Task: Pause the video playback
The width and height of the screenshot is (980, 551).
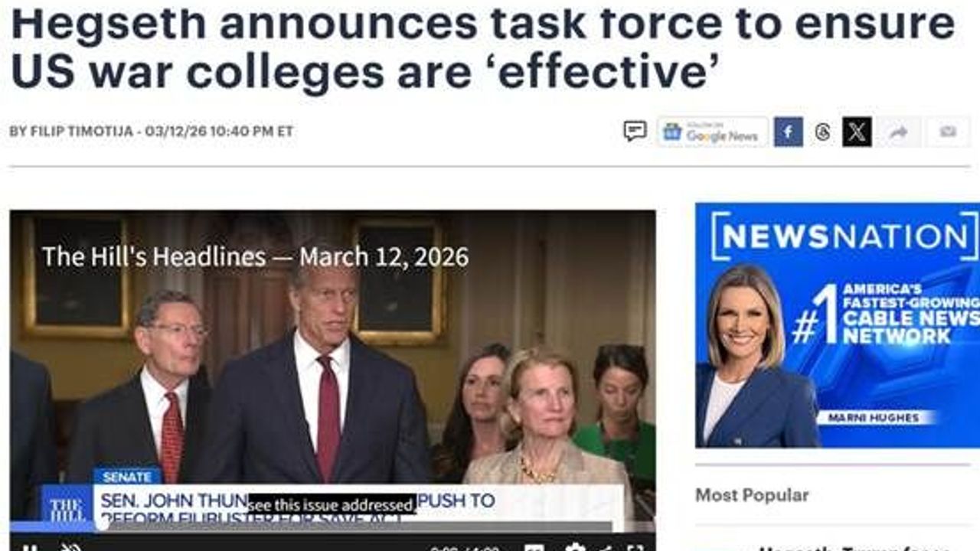Action: point(29,548)
